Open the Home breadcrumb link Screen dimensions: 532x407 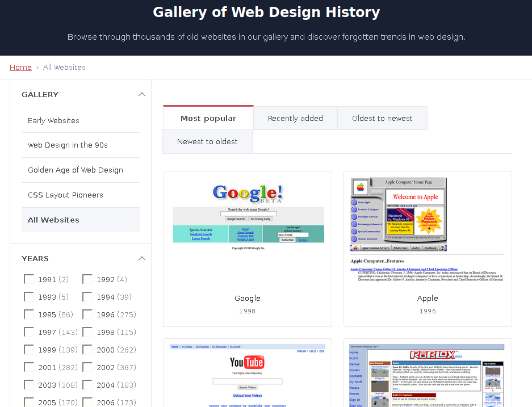20,67
